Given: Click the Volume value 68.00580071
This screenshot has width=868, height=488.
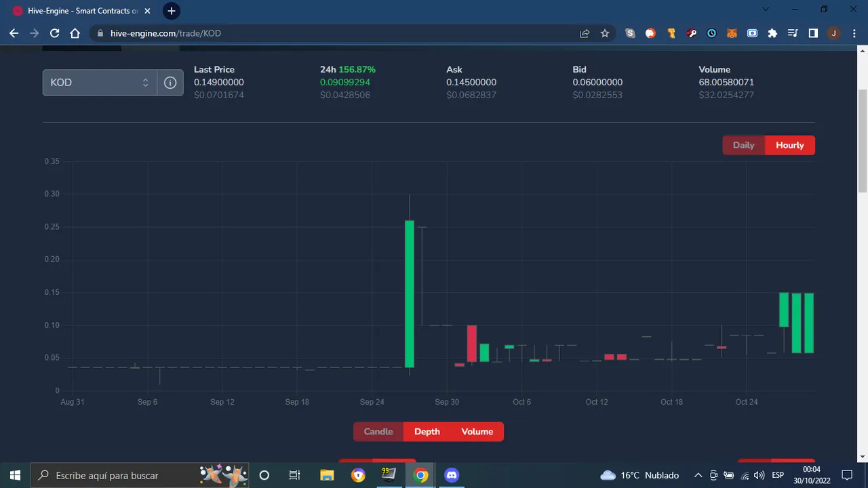Looking at the screenshot, I should (726, 82).
